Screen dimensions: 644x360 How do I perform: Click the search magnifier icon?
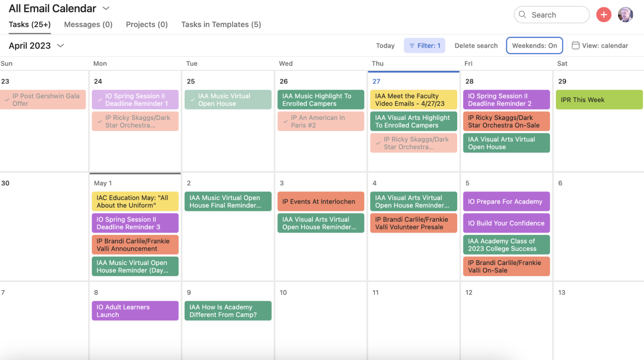click(523, 14)
